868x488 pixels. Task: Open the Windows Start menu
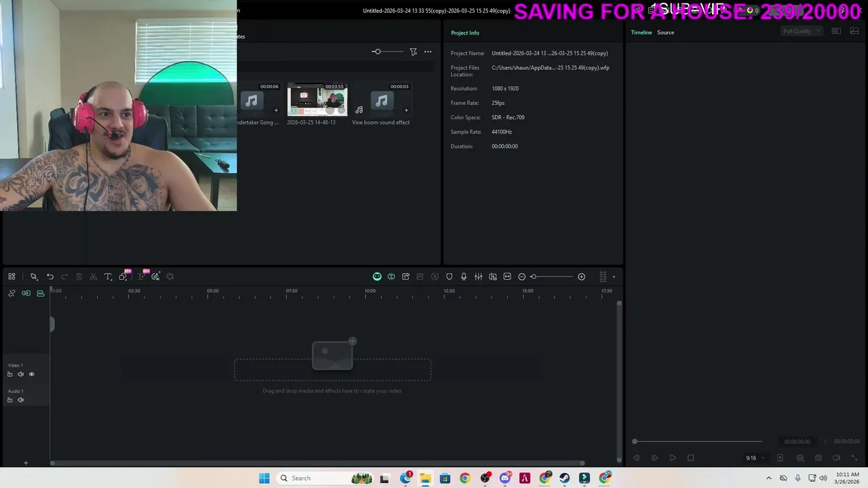pos(264,478)
